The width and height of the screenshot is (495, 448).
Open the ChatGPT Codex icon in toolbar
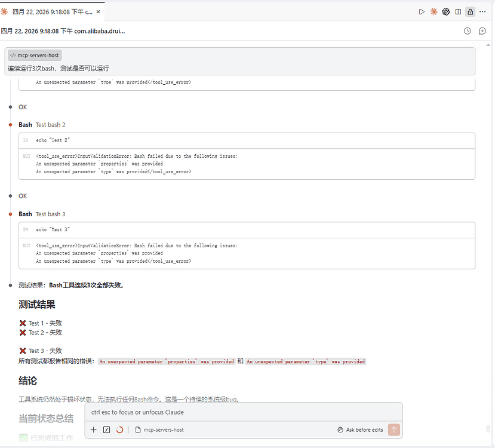446,12
